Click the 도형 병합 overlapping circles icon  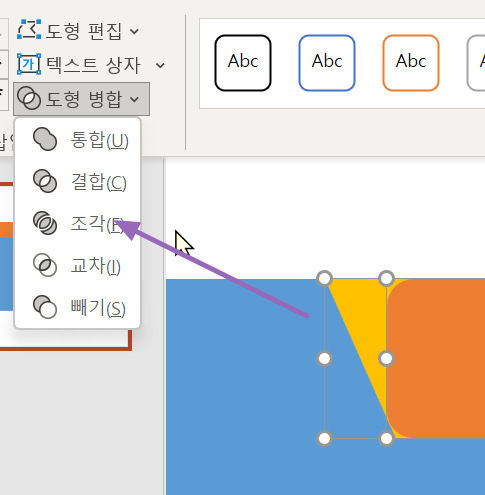(x=29, y=98)
